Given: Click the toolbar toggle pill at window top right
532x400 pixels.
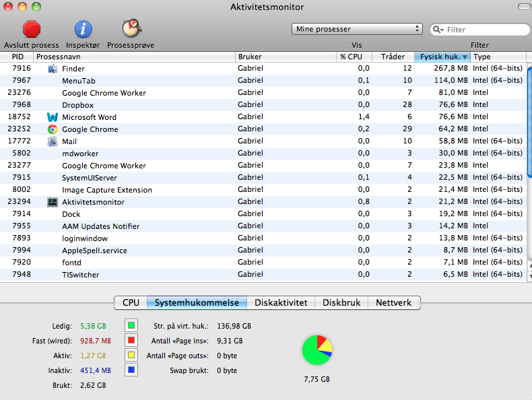Looking at the screenshot, I should [525, 7].
